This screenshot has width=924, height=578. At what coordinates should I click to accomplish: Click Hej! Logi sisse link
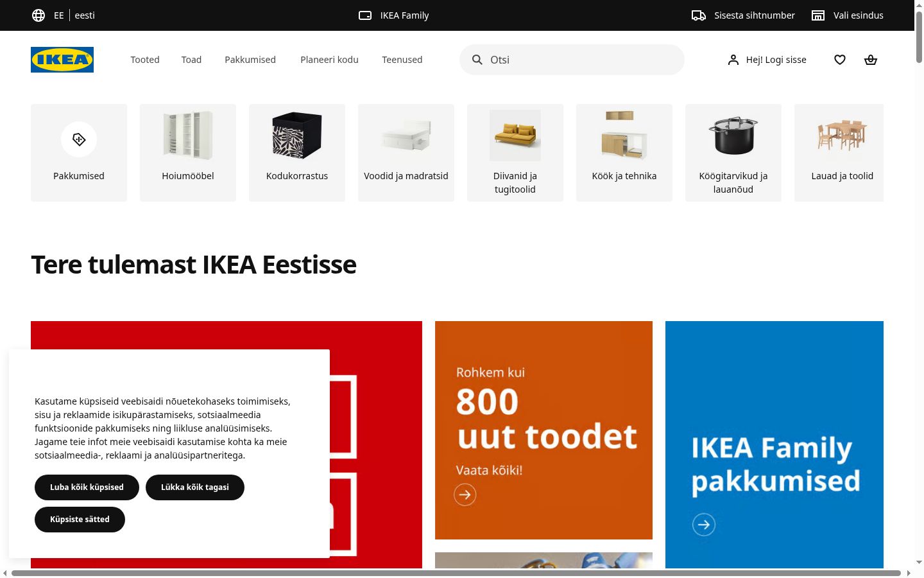(767, 60)
